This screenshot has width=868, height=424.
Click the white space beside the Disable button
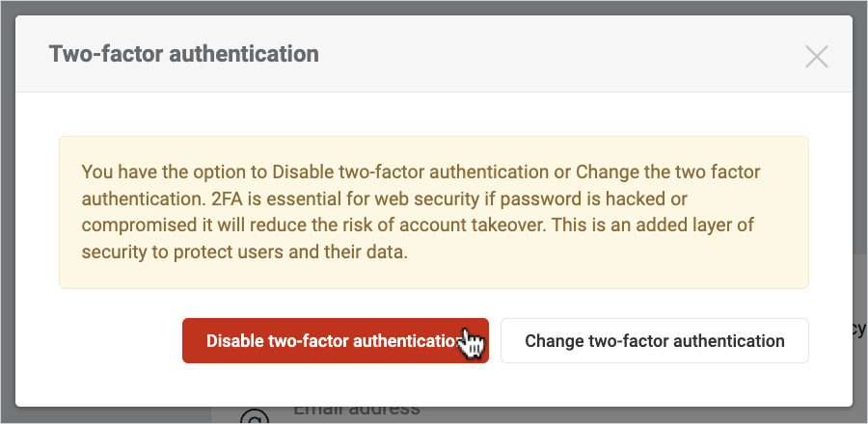tap(116, 341)
